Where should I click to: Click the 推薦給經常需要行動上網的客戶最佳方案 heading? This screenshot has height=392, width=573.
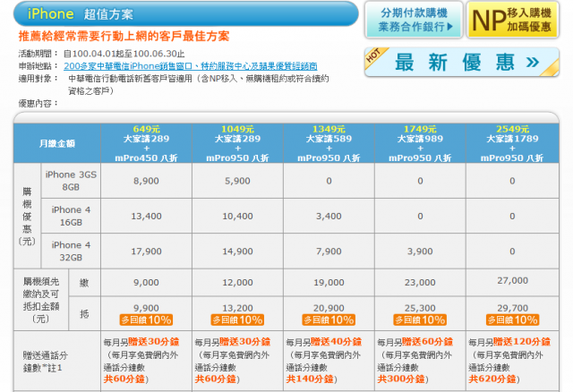click(x=124, y=36)
